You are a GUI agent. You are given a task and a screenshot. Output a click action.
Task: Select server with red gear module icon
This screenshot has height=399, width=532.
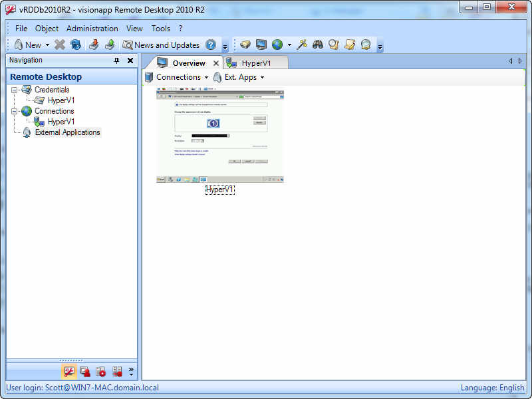101,372
